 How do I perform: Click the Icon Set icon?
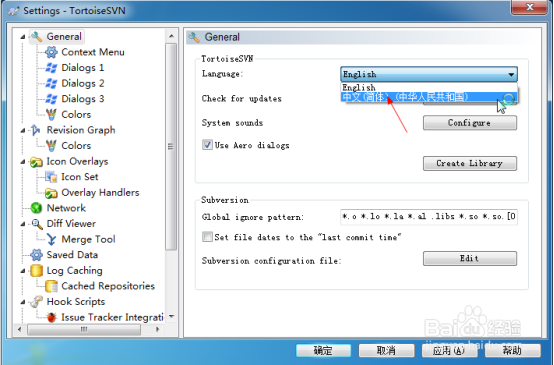[x=51, y=177]
